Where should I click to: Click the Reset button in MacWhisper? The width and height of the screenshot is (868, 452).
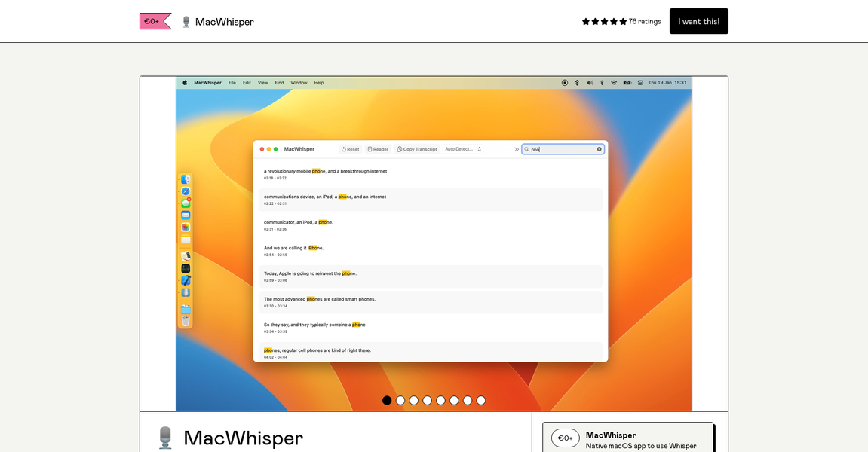350,148
